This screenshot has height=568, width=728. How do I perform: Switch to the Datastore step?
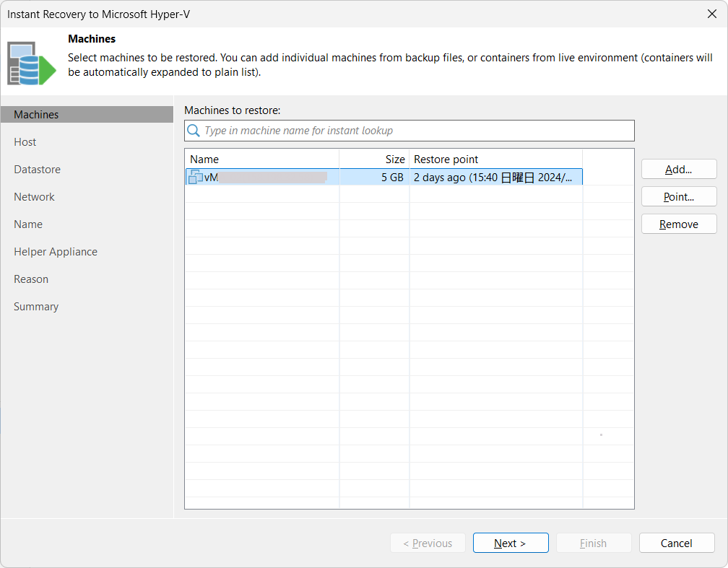(x=37, y=170)
